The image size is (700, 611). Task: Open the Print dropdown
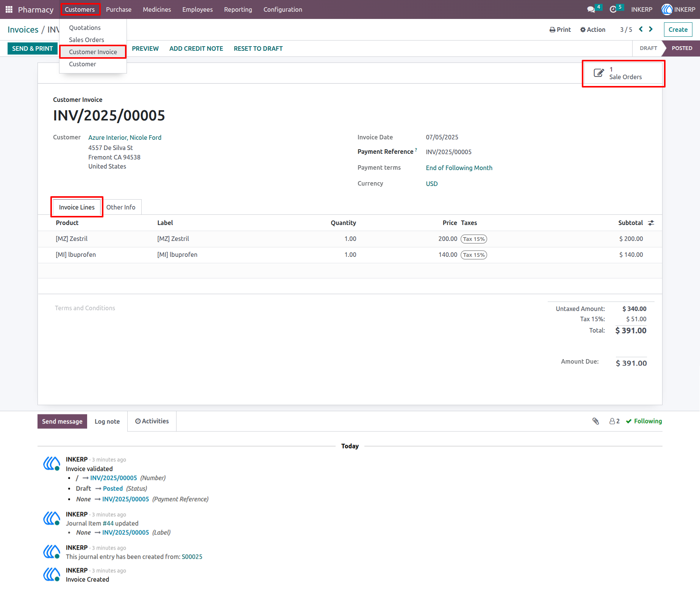pyautogui.click(x=560, y=30)
